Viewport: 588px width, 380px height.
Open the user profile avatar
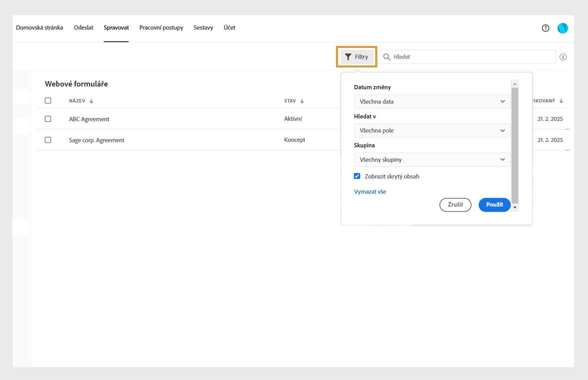pos(563,28)
